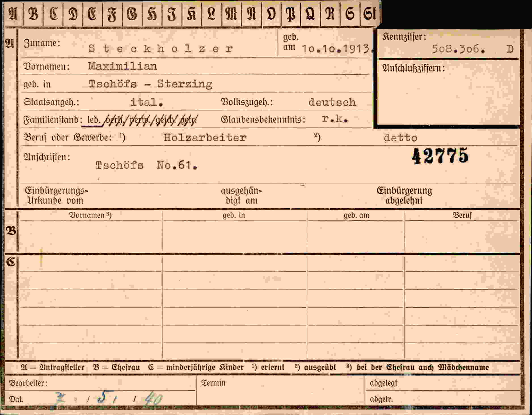Click the section B row marker

coord(11,230)
